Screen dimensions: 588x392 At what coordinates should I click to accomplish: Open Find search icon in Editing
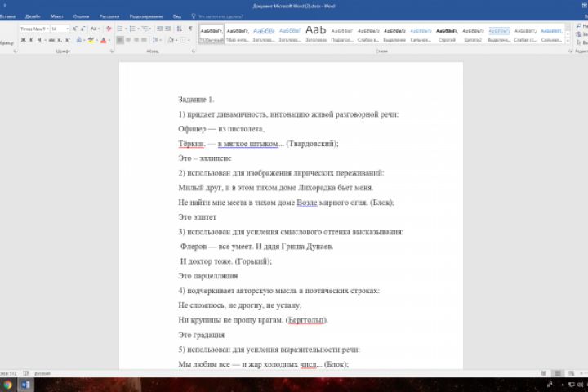coord(579,26)
